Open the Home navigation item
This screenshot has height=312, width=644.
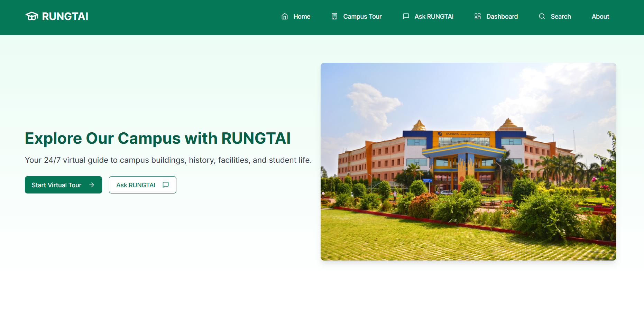pyautogui.click(x=302, y=16)
